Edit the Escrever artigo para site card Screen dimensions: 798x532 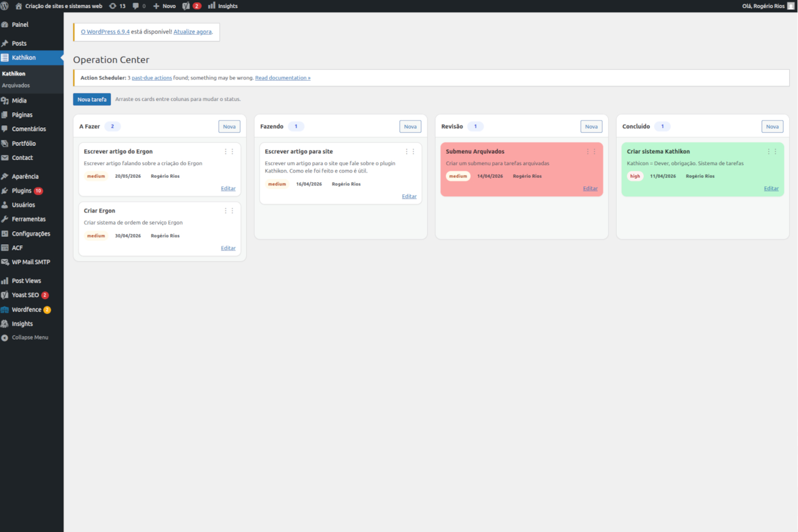[409, 196]
